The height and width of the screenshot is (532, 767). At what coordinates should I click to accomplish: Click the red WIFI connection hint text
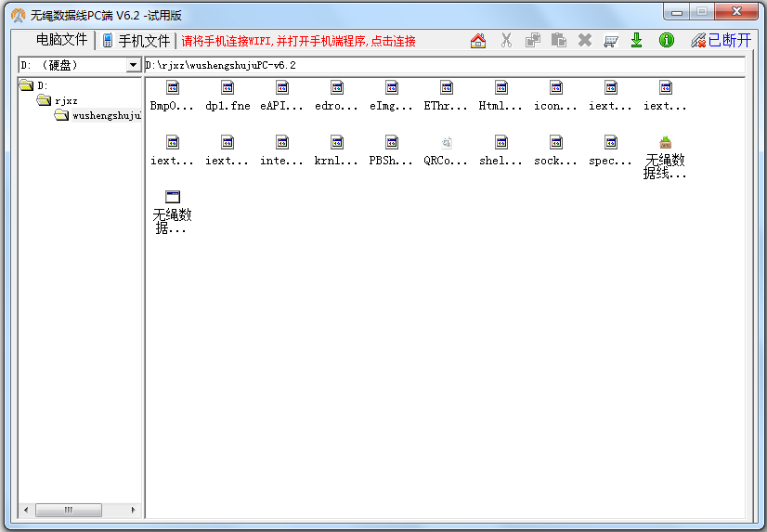(x=298, y=41)
